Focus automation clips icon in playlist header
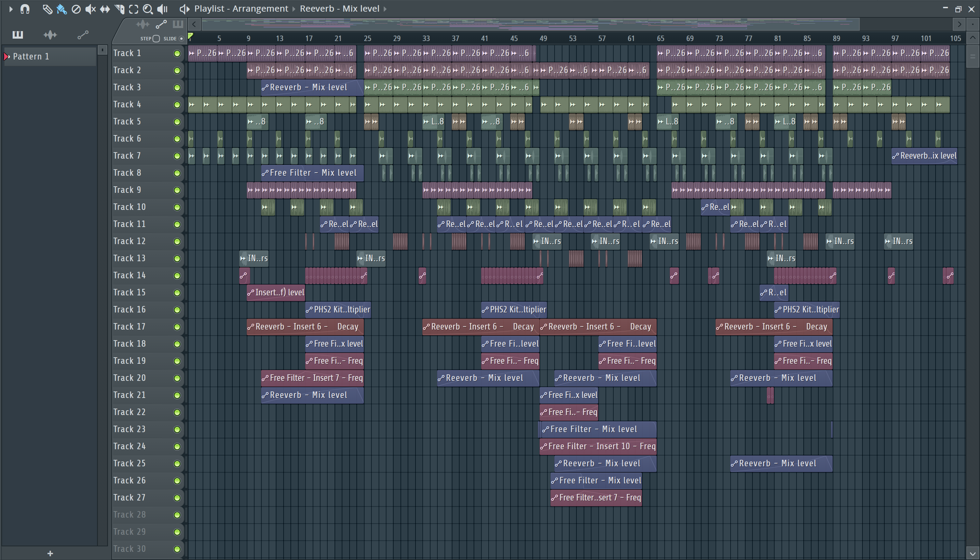Screen dimensions: 980x560 click(161, 24)
